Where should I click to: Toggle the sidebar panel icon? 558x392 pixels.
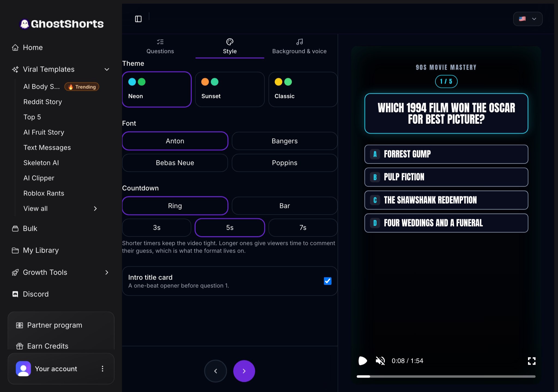point(138,19)
